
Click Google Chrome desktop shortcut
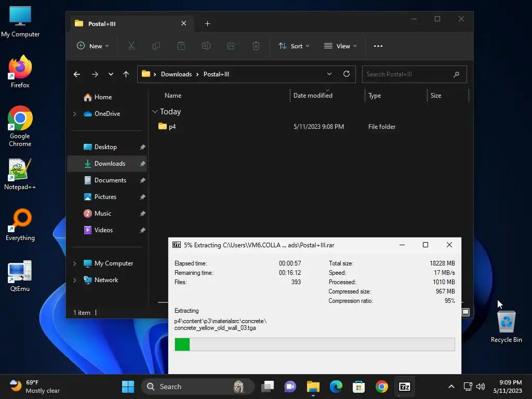click(20, 127)
